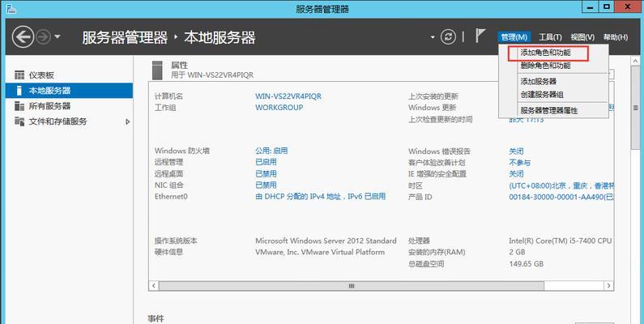Click the 事件 section heading
This screenshot has height=324, width=644.
coord(156,318)
